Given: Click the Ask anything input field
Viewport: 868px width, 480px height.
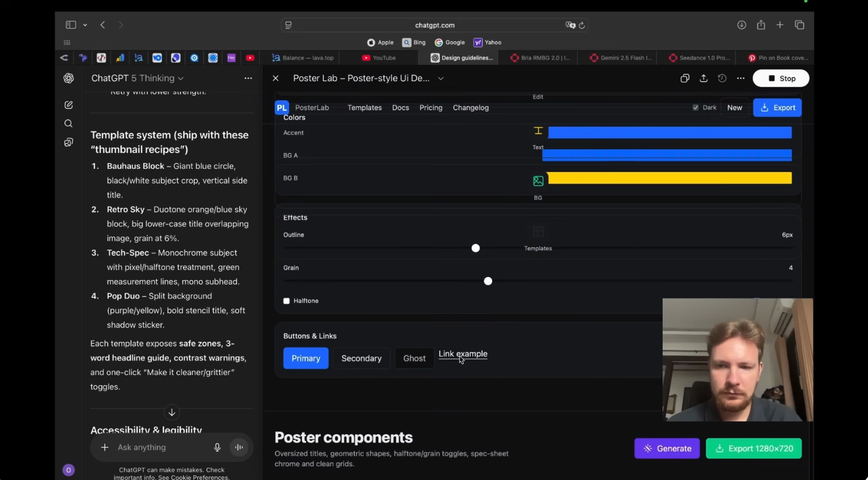Looking at the screenshot, I should pos(158,447).
